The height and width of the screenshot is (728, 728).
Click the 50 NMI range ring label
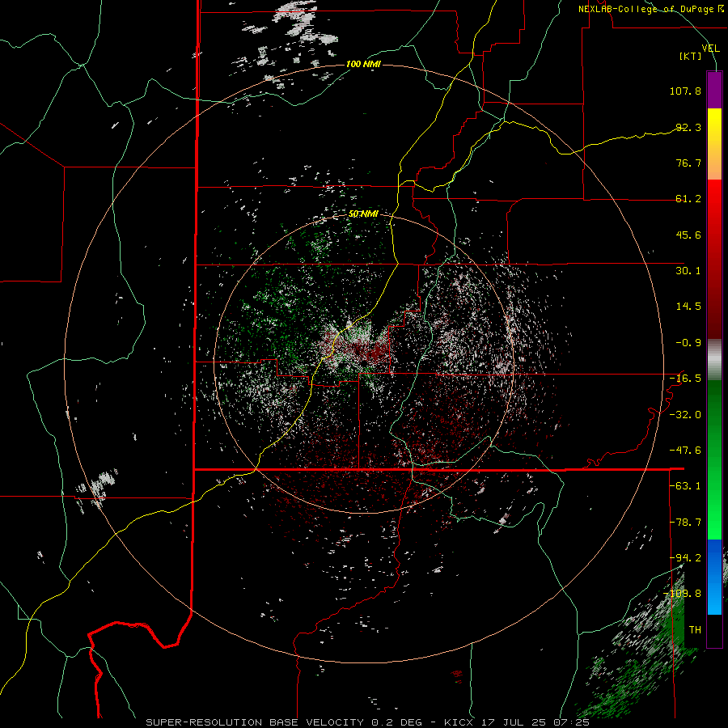(363, 214)
